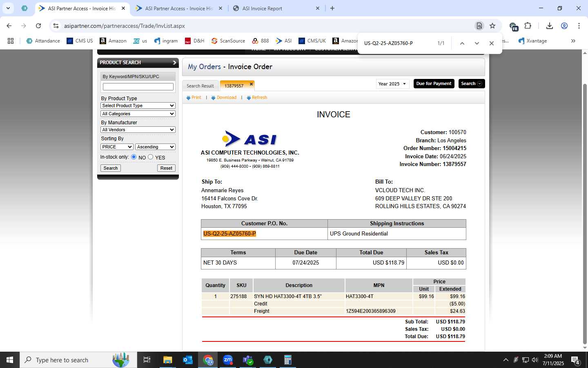Click the site information icon in address bar
This screenshot has height=368, width=588.
pyautogui.click(x=56, y=26)
